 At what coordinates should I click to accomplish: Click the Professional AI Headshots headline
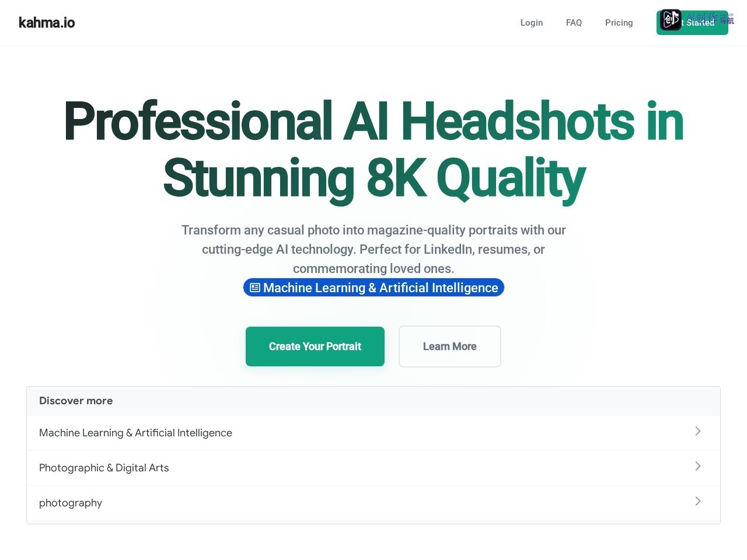point(373,150)
